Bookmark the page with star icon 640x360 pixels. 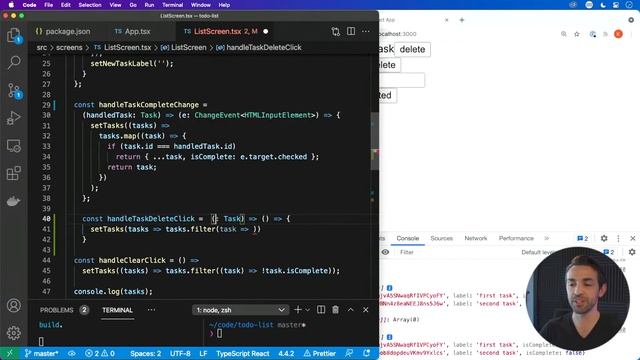coord(577,34)
